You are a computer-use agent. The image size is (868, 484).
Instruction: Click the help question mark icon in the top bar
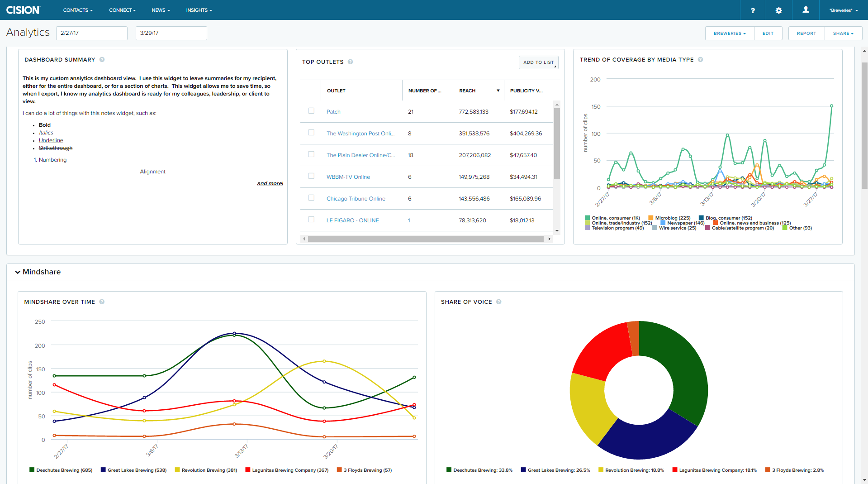tap(753, 10)
